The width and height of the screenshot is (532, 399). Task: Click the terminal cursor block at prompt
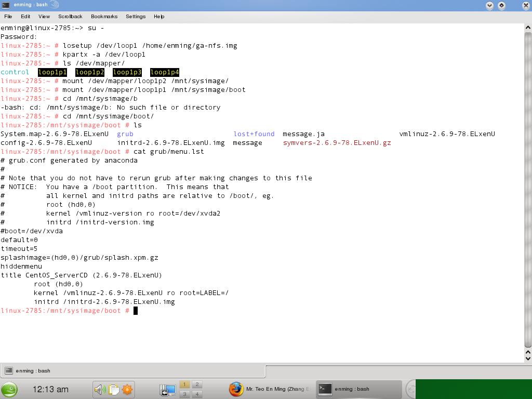coord(136,311)
